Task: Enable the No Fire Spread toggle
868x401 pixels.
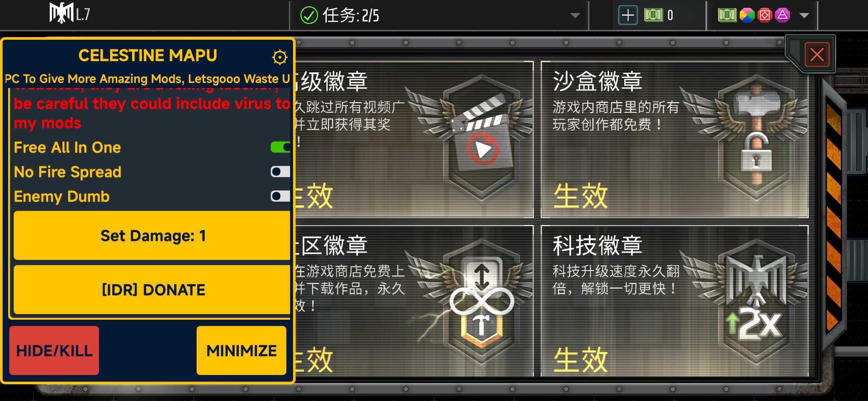Action: pos(280,172)
